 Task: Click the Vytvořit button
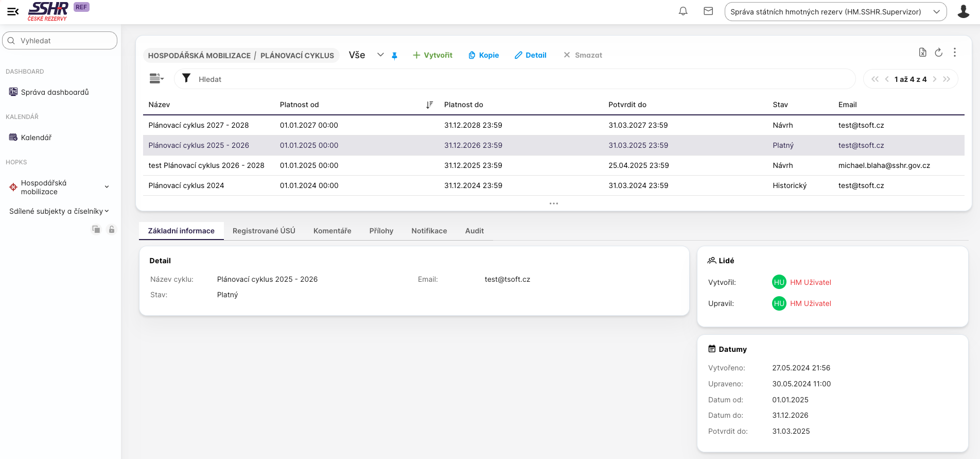click(432, 55)
